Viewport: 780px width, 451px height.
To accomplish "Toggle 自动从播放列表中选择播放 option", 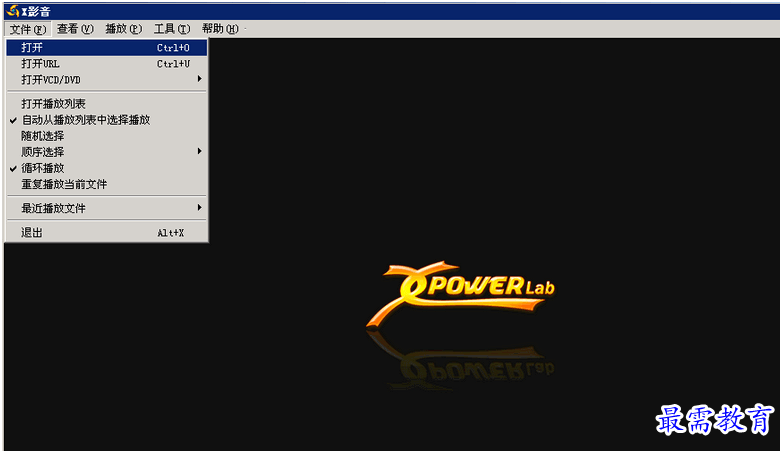I will (106, 120).
